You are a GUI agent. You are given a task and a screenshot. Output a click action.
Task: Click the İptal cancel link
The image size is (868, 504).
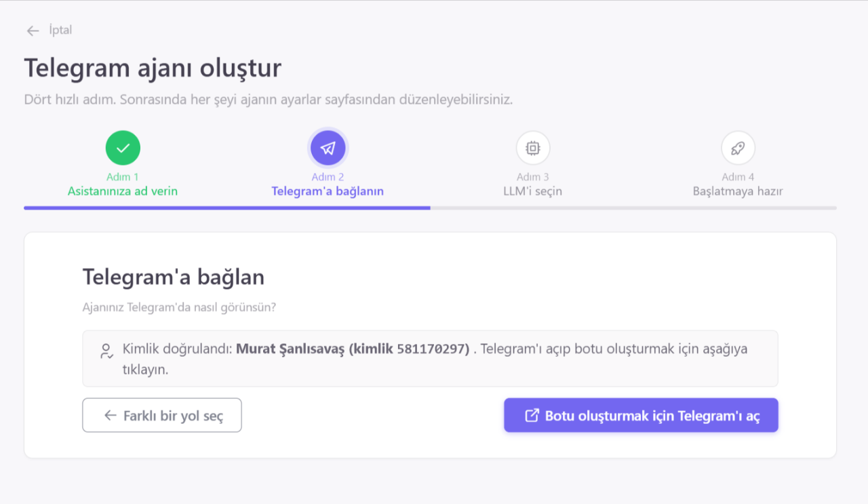pyautogui.click(x=60, y=30)
